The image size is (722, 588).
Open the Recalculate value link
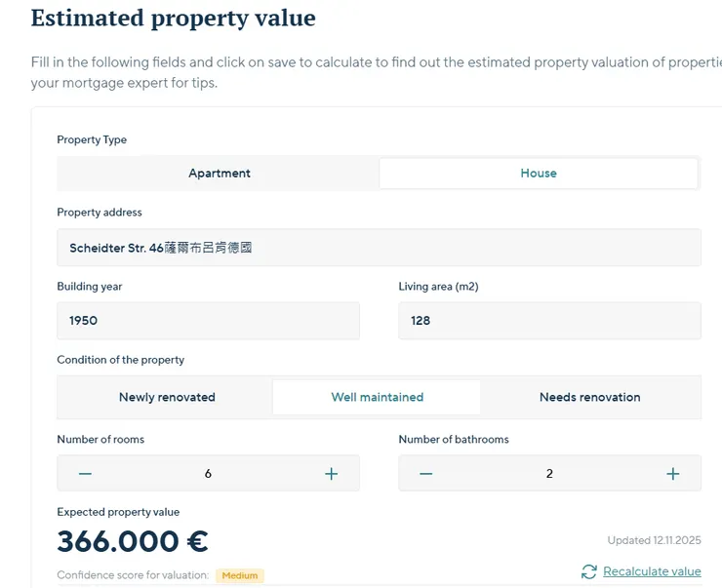coord(652,571)
